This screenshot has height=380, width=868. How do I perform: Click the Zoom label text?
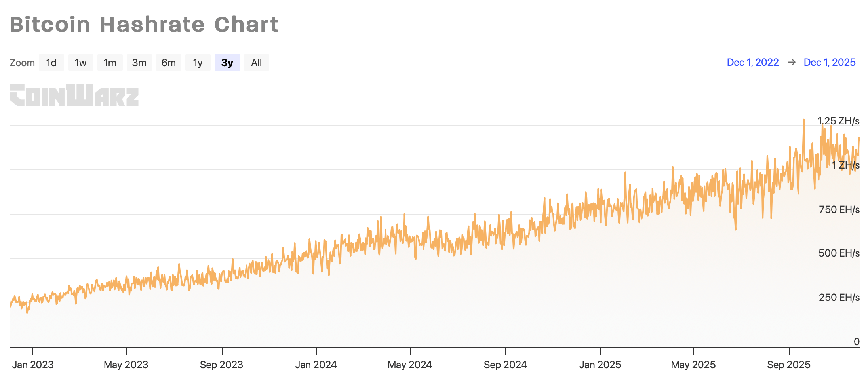22,63
